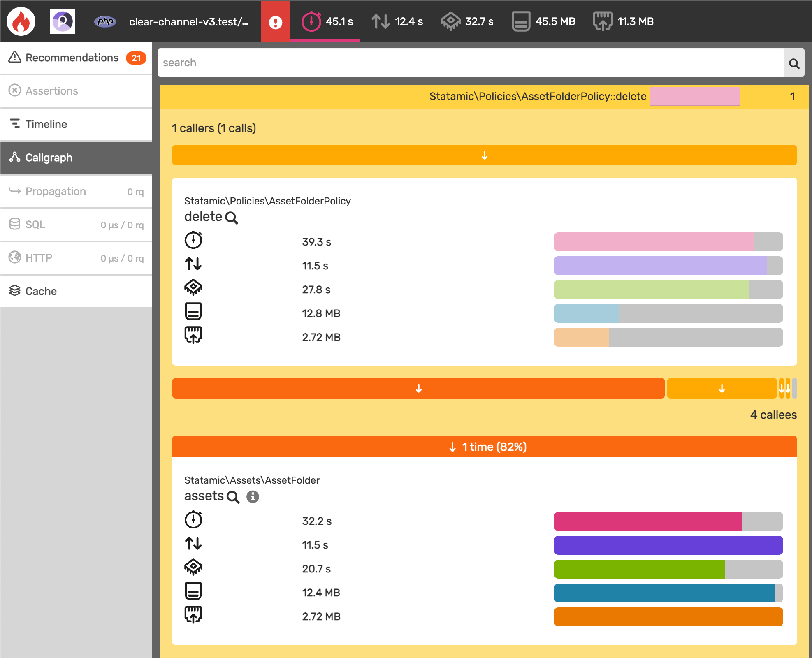Expand the second callee arrow in the callees row
Screen dimensions: 812x658
721,388
